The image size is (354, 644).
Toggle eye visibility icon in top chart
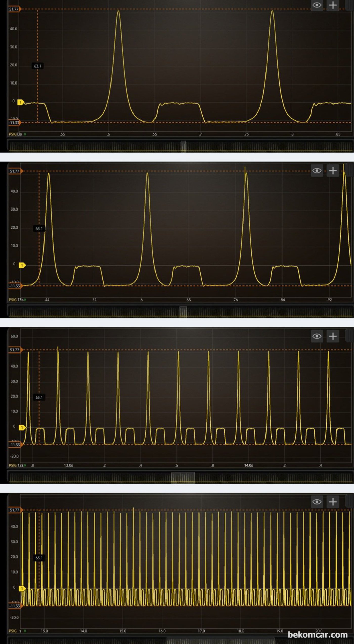[x=317, y=5]
